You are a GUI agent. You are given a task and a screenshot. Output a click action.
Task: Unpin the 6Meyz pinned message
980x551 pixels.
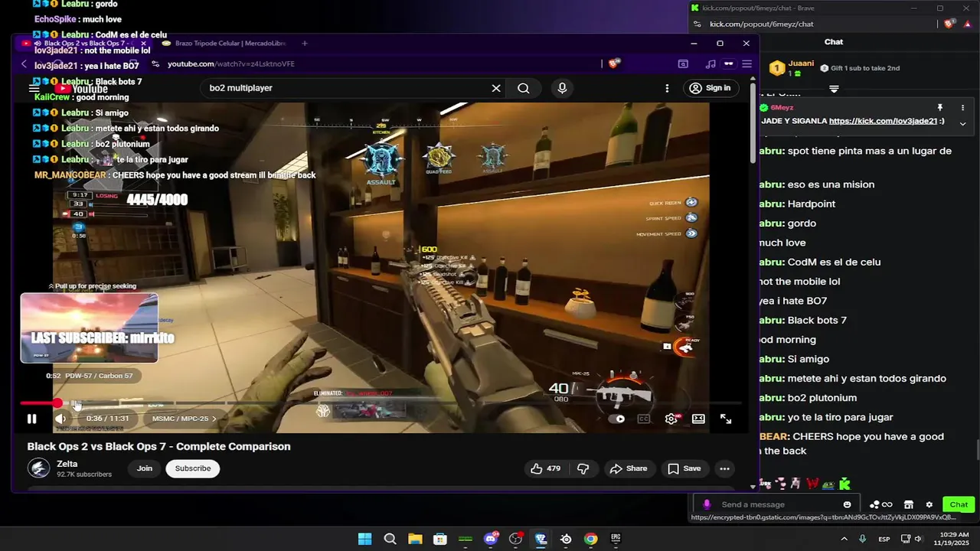pyautogui.click(x=940, y=108)
